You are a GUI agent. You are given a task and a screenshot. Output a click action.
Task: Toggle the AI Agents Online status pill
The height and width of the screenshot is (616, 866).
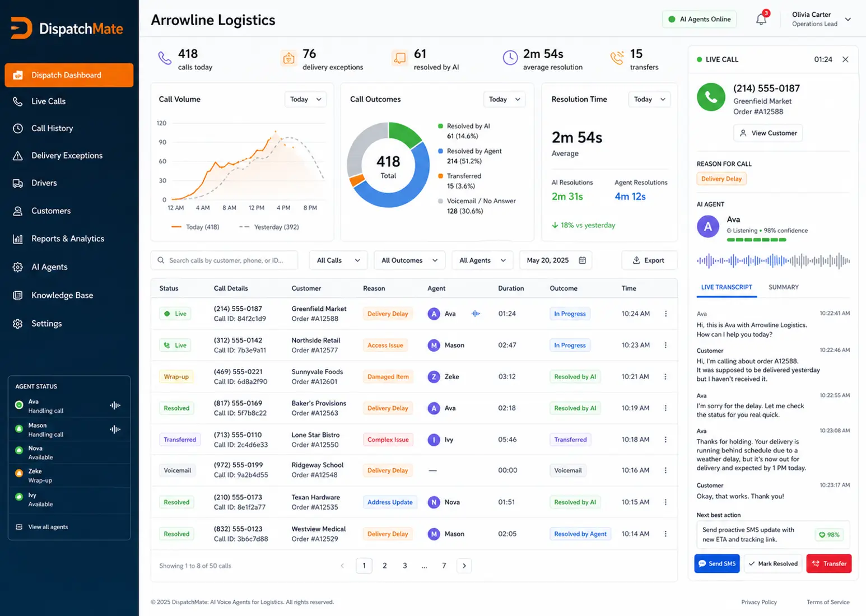tap(699, 19)
